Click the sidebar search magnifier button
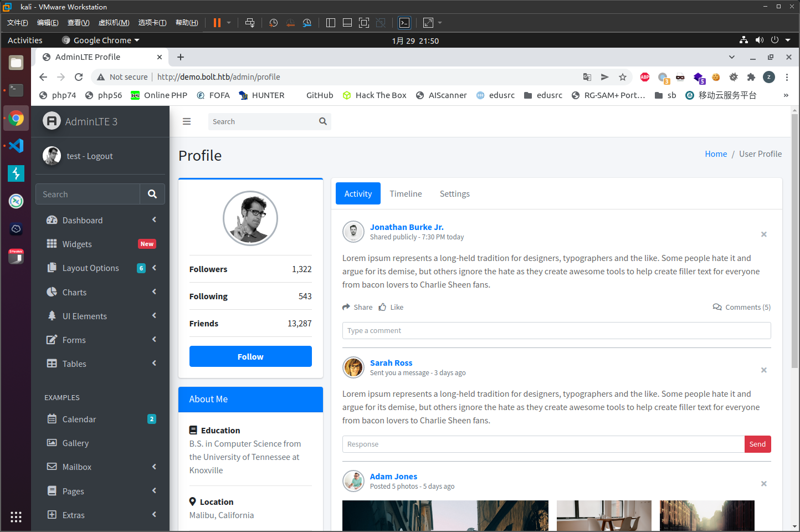The height and width of the screenshot is (532, 800). [x=152, y=194]
